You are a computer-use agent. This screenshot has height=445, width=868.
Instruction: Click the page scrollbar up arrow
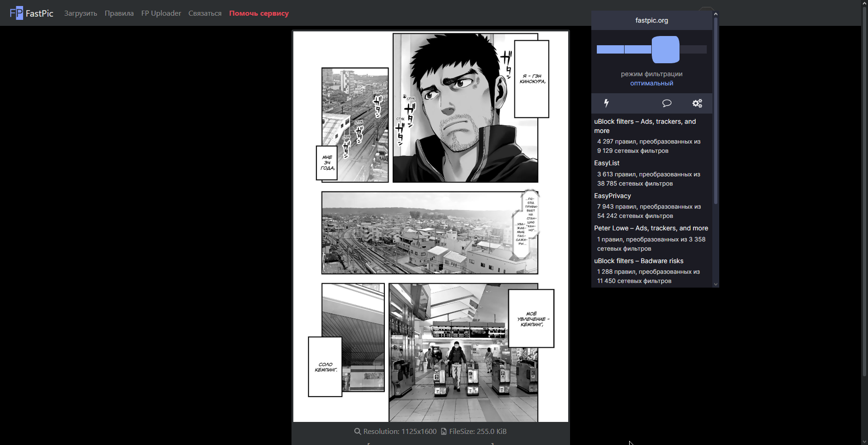tap(864, 3)
